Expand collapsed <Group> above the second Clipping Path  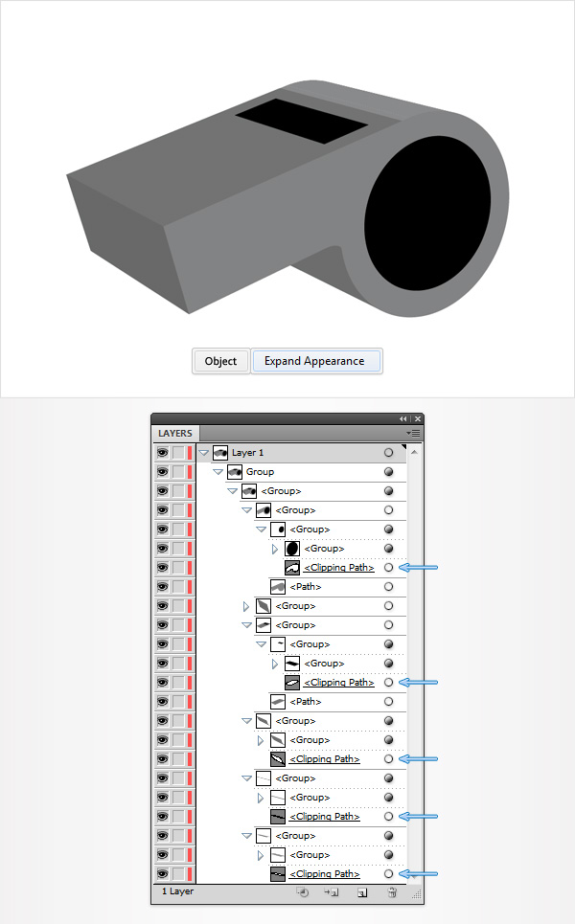pyautogui.click(x=275, y=664)
